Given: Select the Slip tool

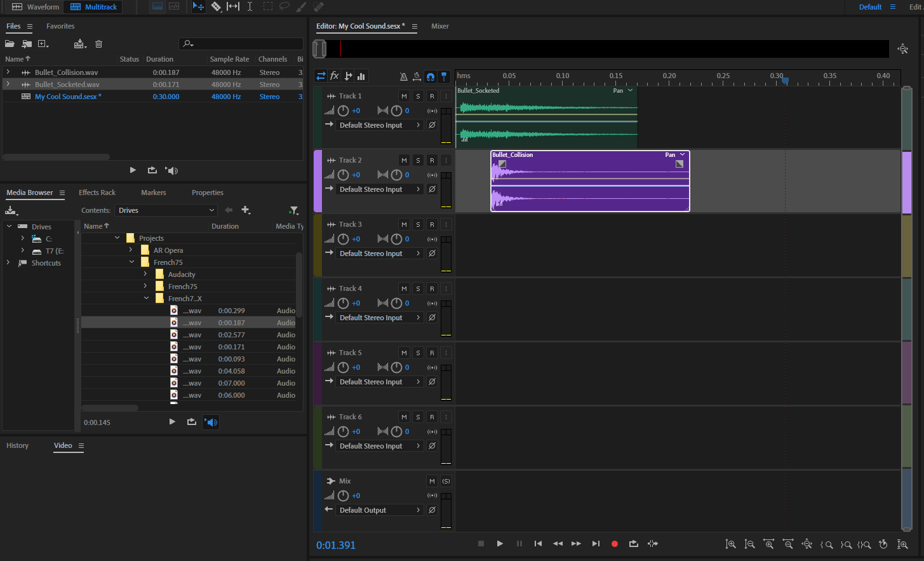Looking at the screenshot, I should [233, 6].
